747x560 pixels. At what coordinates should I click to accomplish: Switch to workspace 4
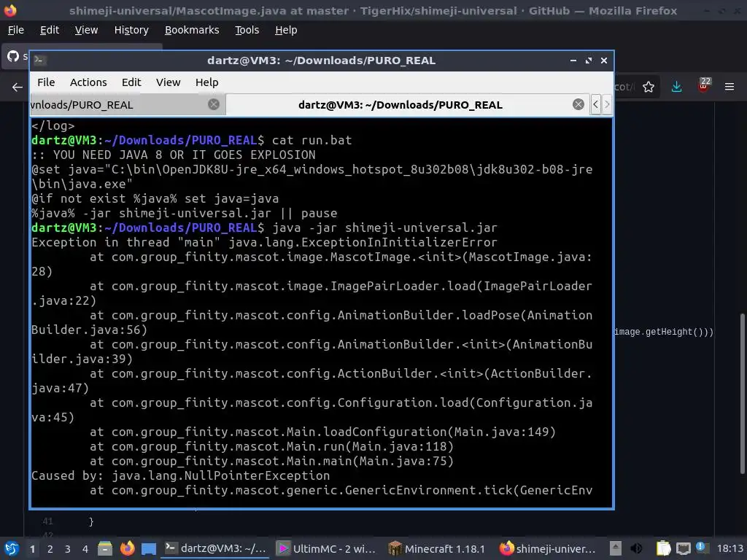click(x=85, y=549)
